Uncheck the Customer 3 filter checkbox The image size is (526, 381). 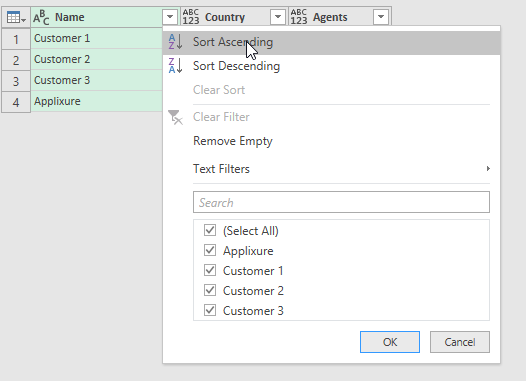click(x=210, y=310)
